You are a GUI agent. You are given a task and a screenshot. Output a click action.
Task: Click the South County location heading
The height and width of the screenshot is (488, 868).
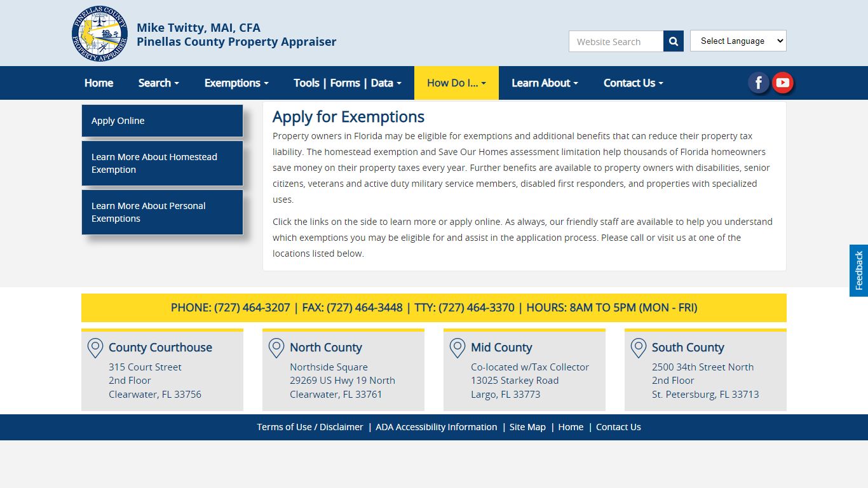(x=688, y=348)
